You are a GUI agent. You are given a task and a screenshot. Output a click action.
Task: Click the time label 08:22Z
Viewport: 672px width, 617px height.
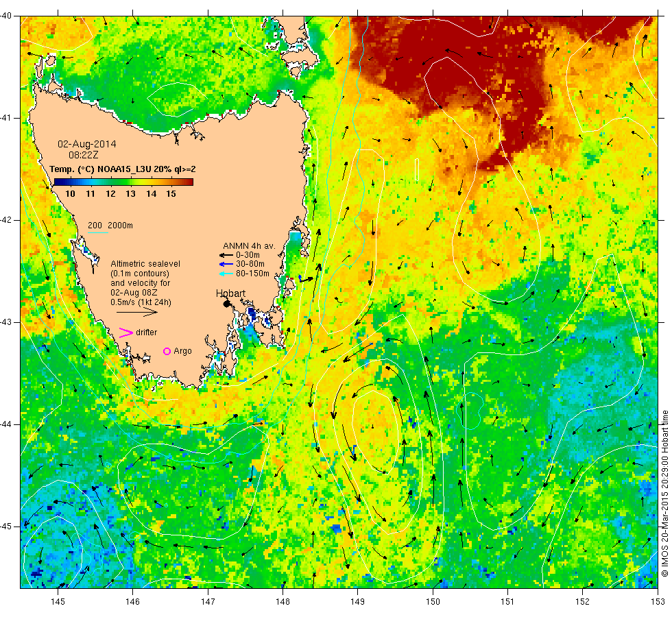click(x=83, y=155)
